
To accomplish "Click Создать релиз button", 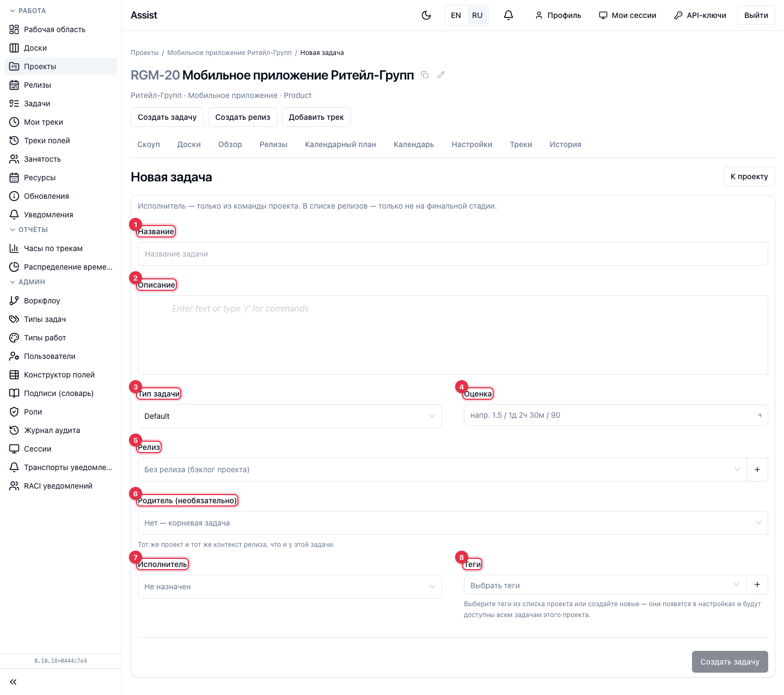I will (243, 117).
